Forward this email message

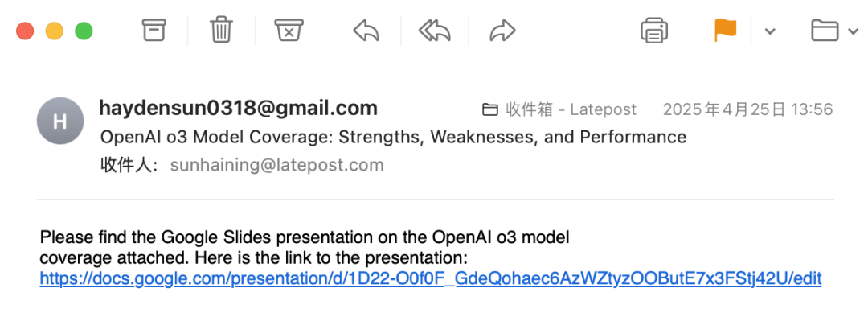pos(502,31)
